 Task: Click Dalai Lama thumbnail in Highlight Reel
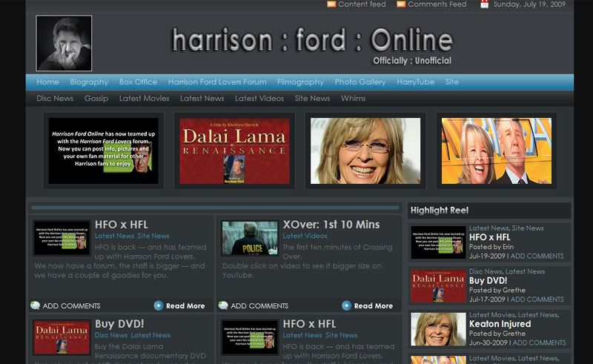438,285
